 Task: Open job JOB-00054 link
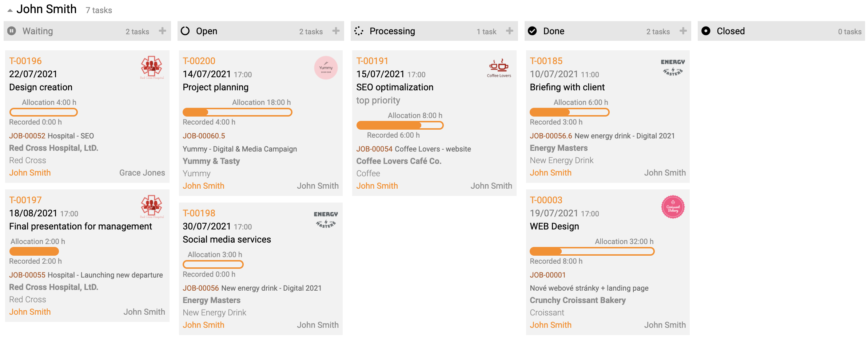[374, 149]
